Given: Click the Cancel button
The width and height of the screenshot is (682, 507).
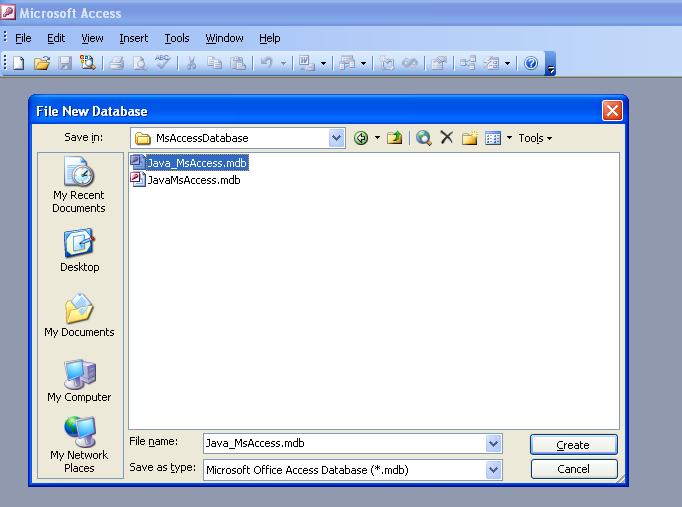Looking at the screenshot, I should coord(574,469).
